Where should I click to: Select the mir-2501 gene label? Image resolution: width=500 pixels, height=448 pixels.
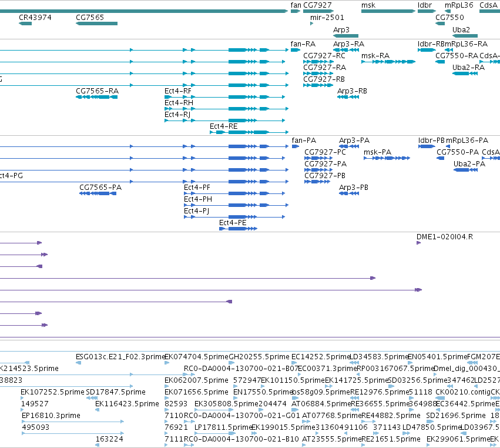(x=327, y=17)
